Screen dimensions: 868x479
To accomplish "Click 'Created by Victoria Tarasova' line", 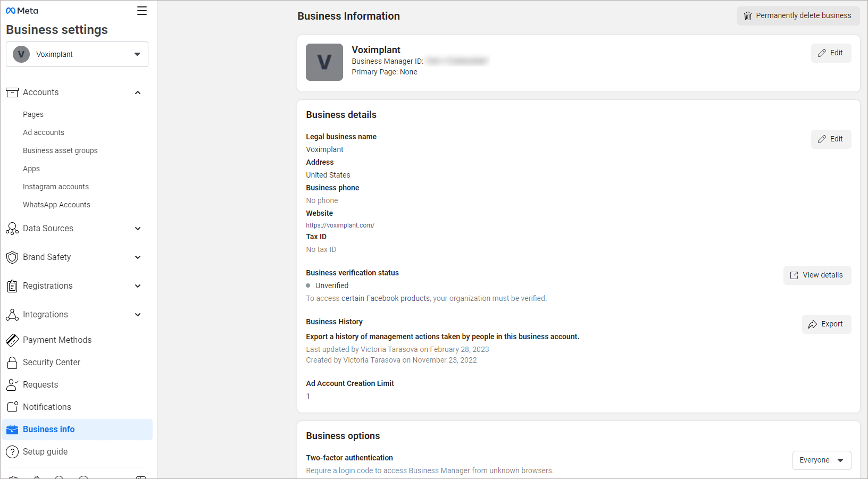I will pyautogui.click(x=391, y=360).
